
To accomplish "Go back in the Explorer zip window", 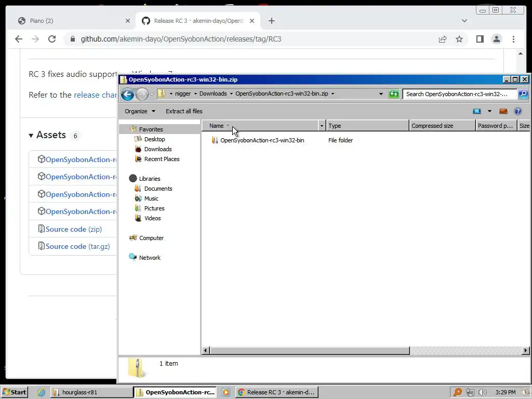I will [128, 94].
